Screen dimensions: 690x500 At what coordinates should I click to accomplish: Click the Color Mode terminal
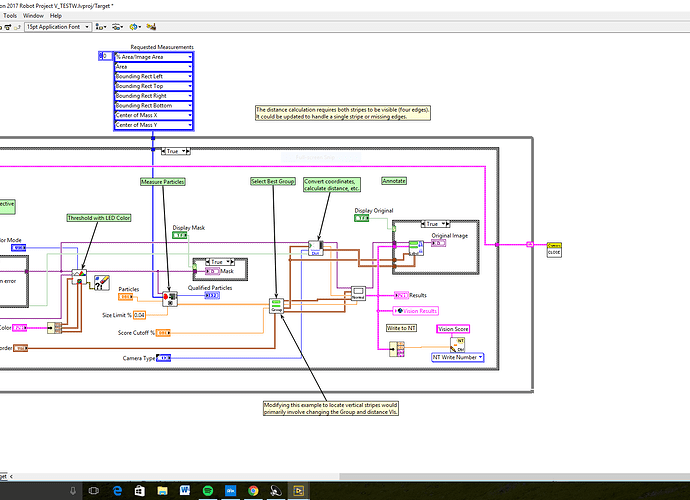(x=18, y=248)
